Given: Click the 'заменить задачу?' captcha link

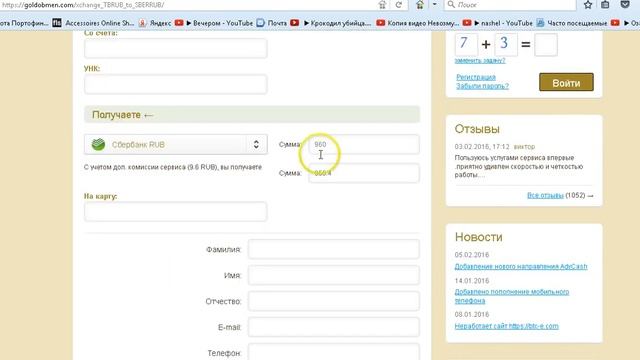Looking at the screenshot, I should coord(480,60).
